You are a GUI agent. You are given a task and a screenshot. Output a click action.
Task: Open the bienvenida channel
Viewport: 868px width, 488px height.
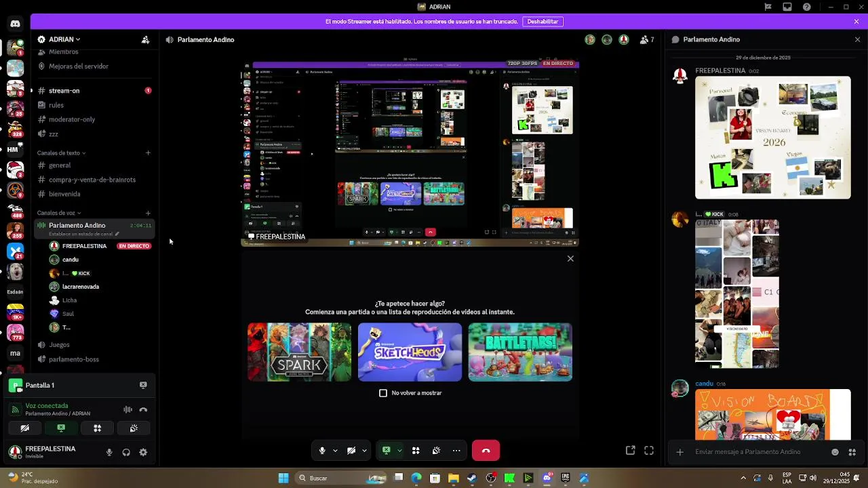tap(94, 194)
